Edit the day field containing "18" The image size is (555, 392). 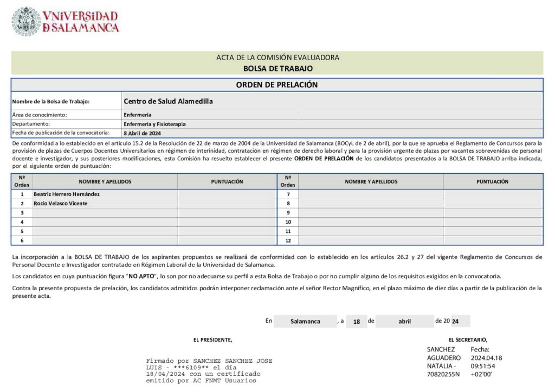click(x=357, y=321)
